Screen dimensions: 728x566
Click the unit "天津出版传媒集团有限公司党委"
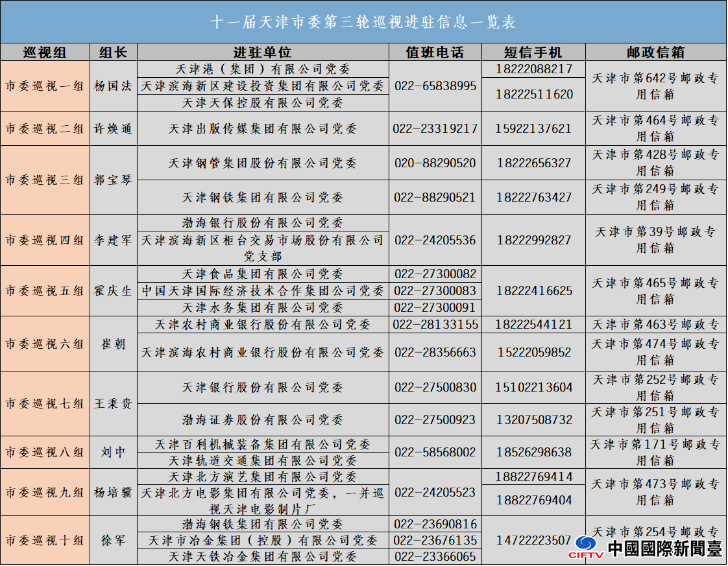(263, 128)
